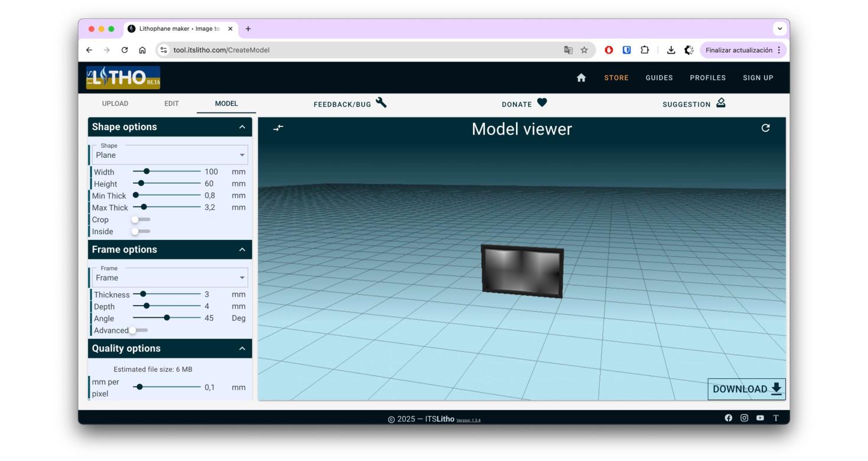This screenshot has width=868, height=461.
Task: Collapse the Quality options section
Action: [x=242, y=349]
